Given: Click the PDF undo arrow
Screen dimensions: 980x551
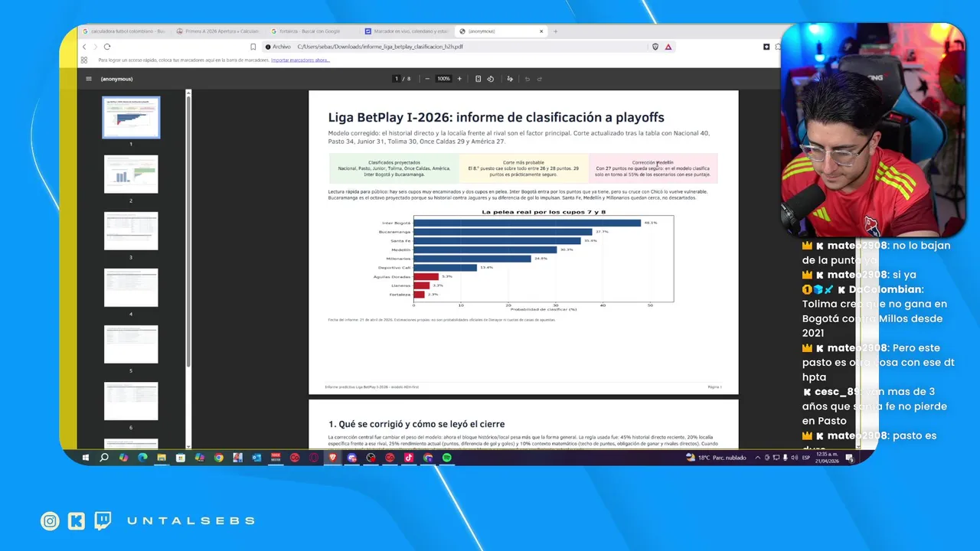Looking at the screenshot, I should [x=527, y=79].
